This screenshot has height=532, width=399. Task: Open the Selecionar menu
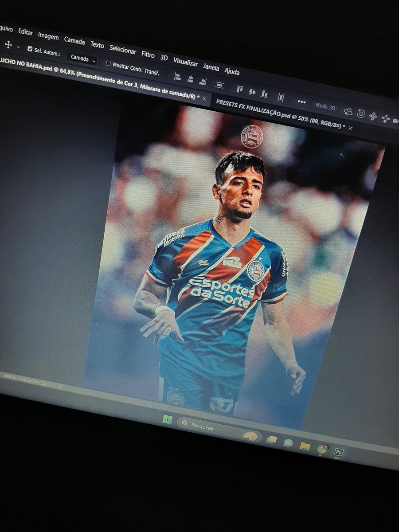pos(123,50)
